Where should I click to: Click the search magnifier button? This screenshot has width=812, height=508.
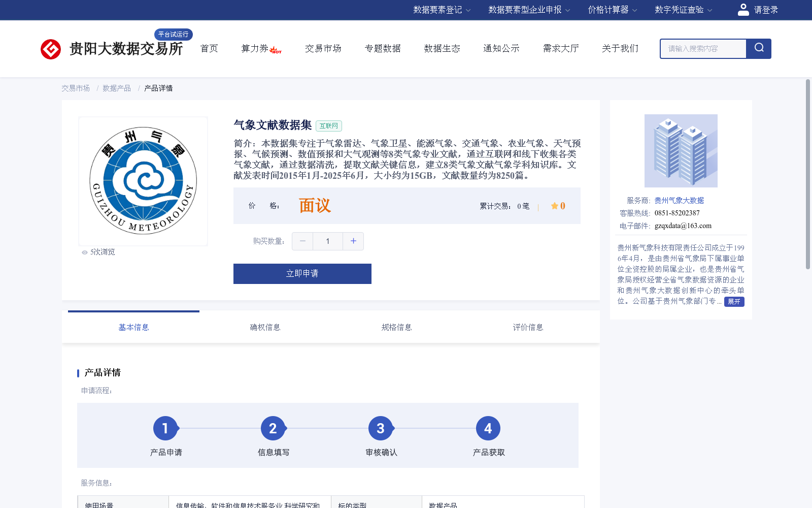click(759, 48)
